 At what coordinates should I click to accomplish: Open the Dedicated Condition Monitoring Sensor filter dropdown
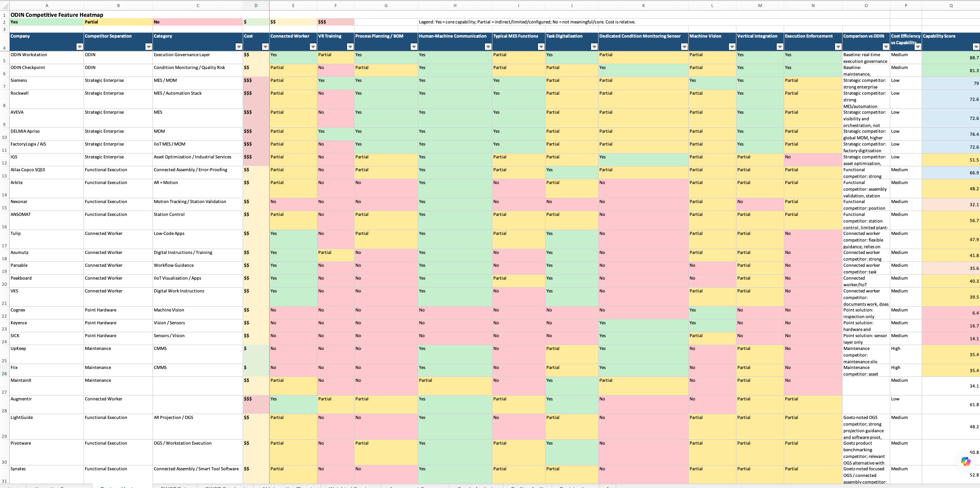click(x=684, y=47)
